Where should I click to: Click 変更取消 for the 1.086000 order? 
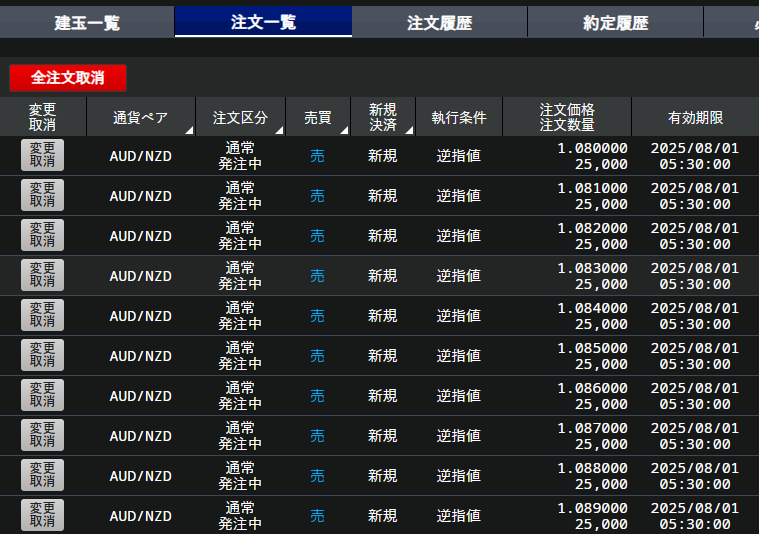pos(42,395)
